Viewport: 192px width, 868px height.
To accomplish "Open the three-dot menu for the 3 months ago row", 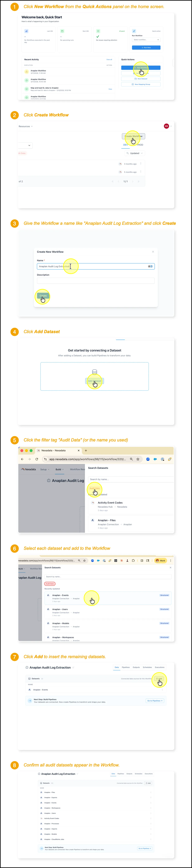I will pos(141,163).
